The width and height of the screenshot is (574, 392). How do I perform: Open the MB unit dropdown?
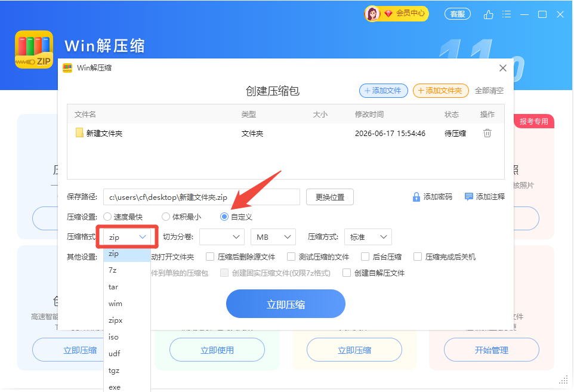[273, 237]
